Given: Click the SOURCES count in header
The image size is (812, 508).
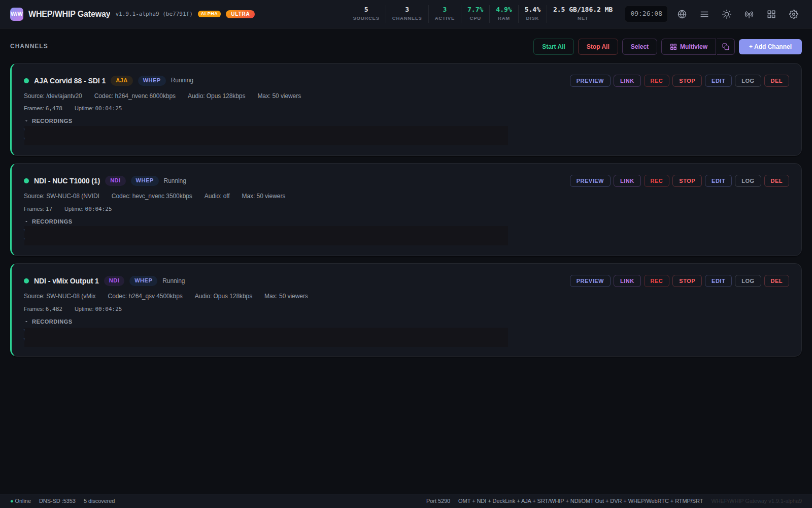Looking at the screenshot, I should (366, 14).
